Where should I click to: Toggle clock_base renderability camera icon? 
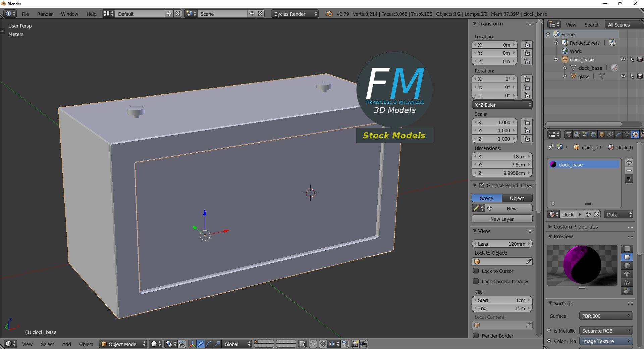coord(640,59)
